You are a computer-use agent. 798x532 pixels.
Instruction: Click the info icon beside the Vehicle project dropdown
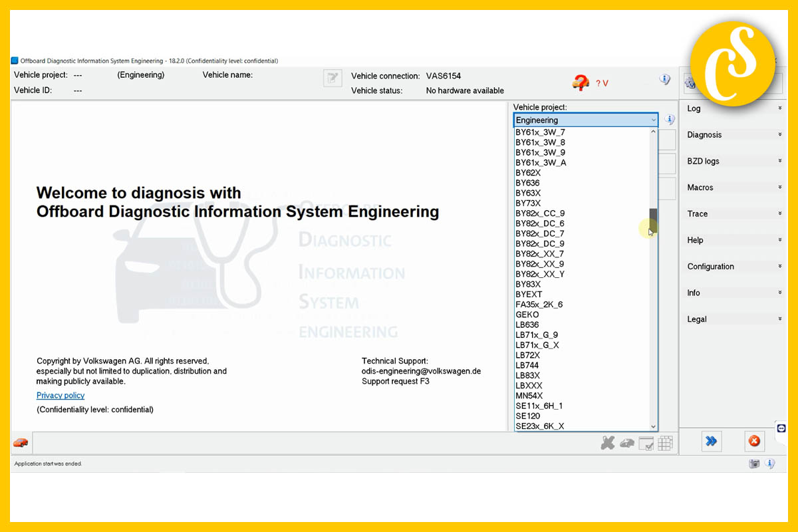pyautogui.click(x=670, y=119)
